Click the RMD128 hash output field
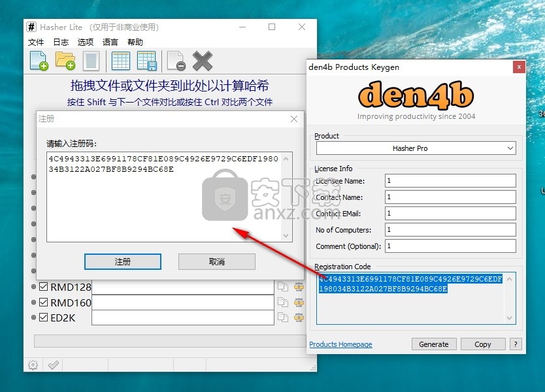This screenshot has width=545, height=392. coord(183,287)
